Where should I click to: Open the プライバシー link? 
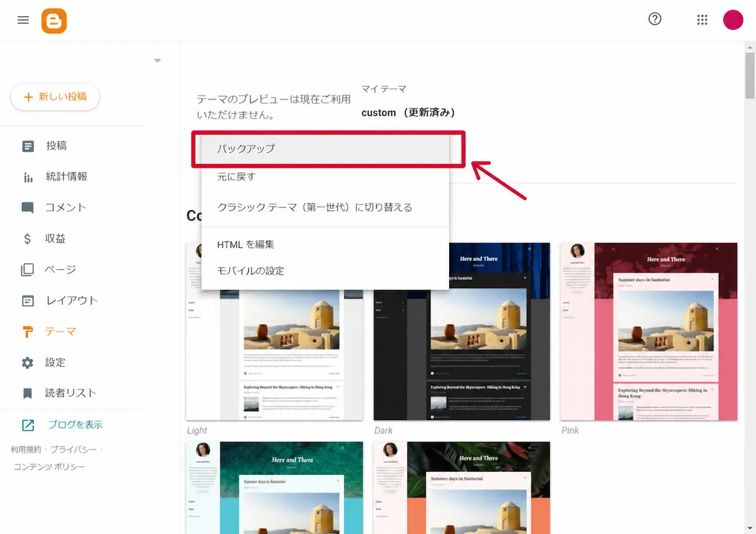74,450
